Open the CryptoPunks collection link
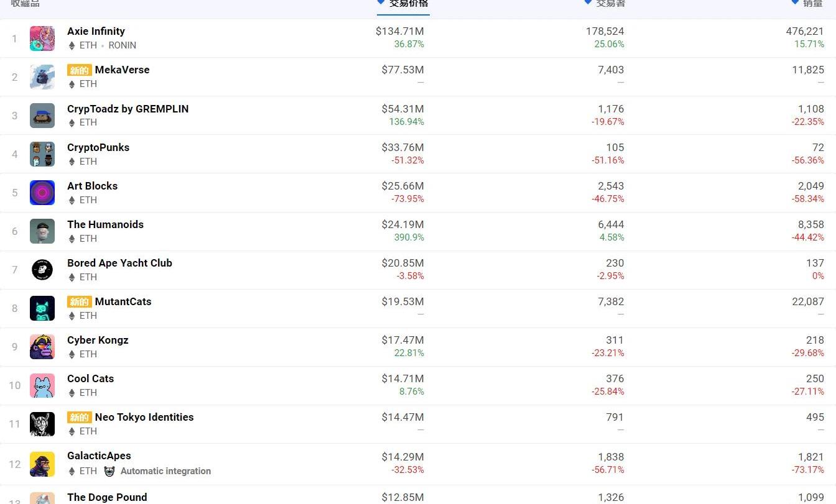The image size is (836, 504). point(98,147)
